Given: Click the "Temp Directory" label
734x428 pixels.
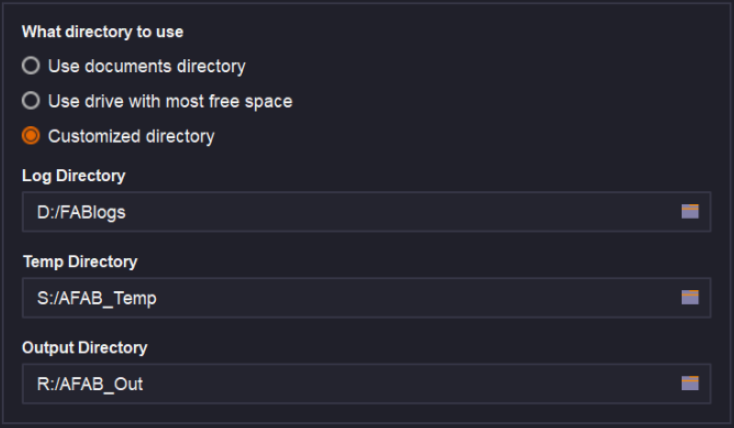Looking at the screenshot, I should [x=80, y=262].
